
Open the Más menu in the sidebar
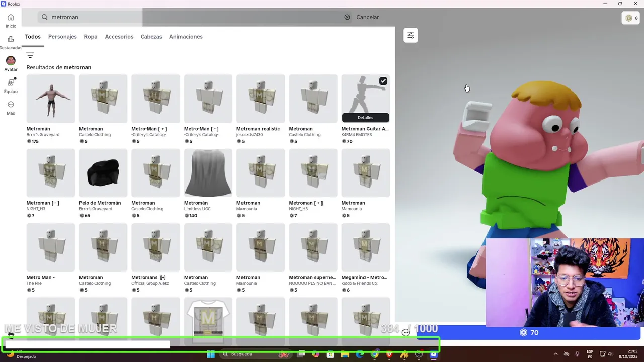click(x=11, y=108)
